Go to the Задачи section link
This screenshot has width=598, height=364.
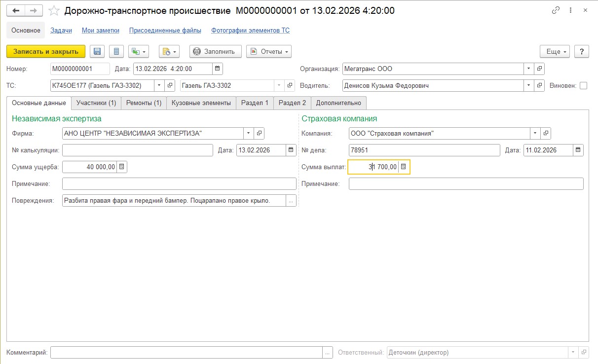pos(61,30)
